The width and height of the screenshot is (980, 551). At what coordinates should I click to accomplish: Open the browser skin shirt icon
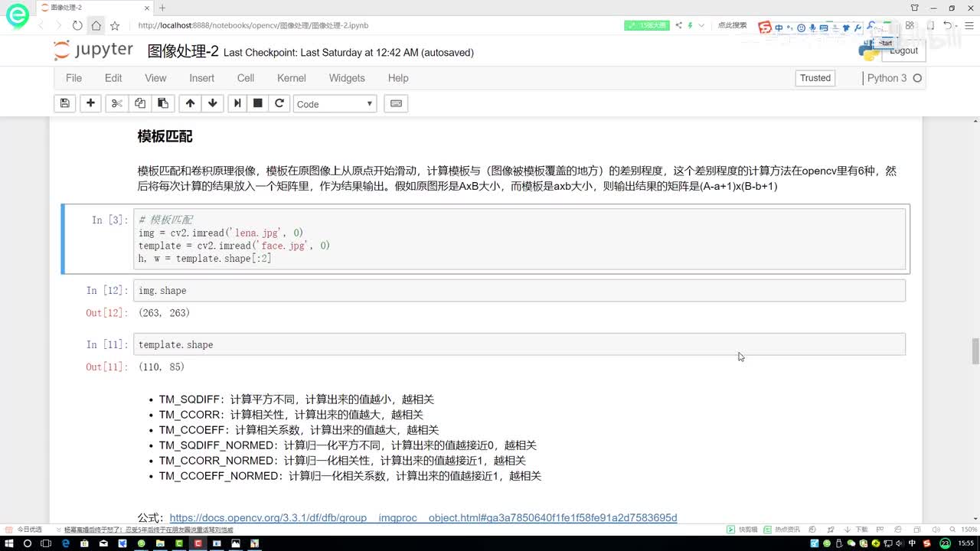[915, 8]
